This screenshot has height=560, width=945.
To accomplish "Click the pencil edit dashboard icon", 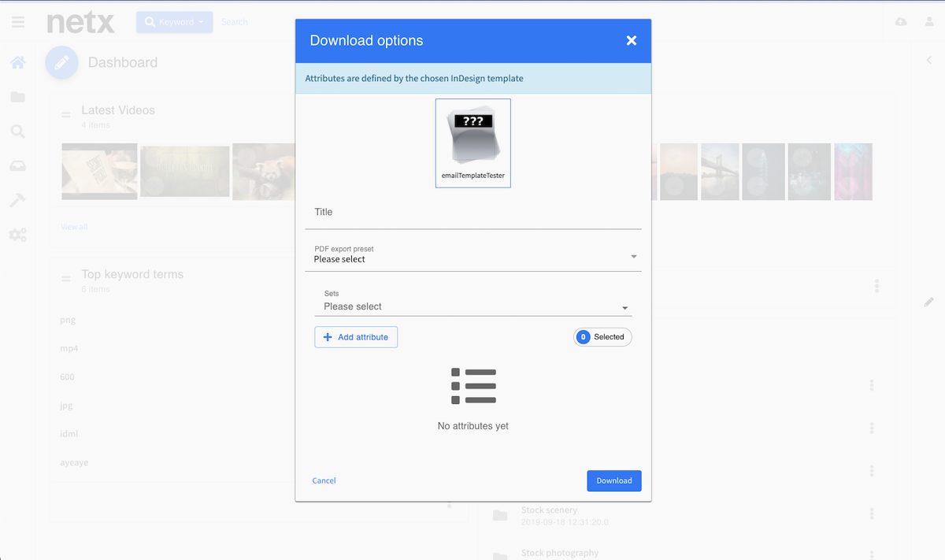I will [61, 62].
